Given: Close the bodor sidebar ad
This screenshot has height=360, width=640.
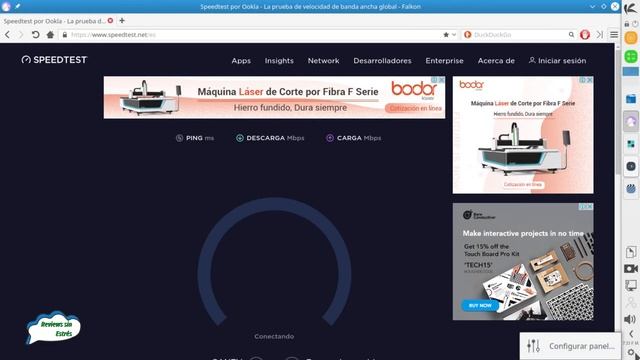Looking at the screenshot, I should tap(590, 80).
